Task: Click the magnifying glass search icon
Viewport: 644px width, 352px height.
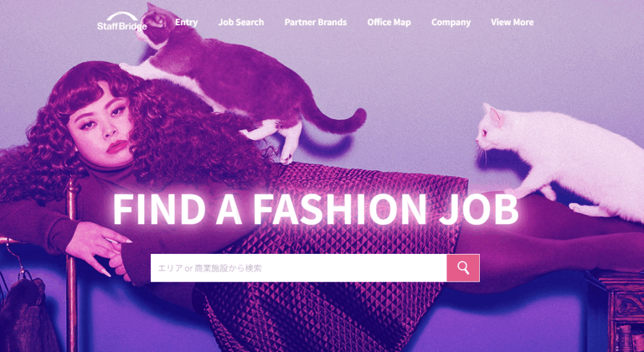Action: 463,268
